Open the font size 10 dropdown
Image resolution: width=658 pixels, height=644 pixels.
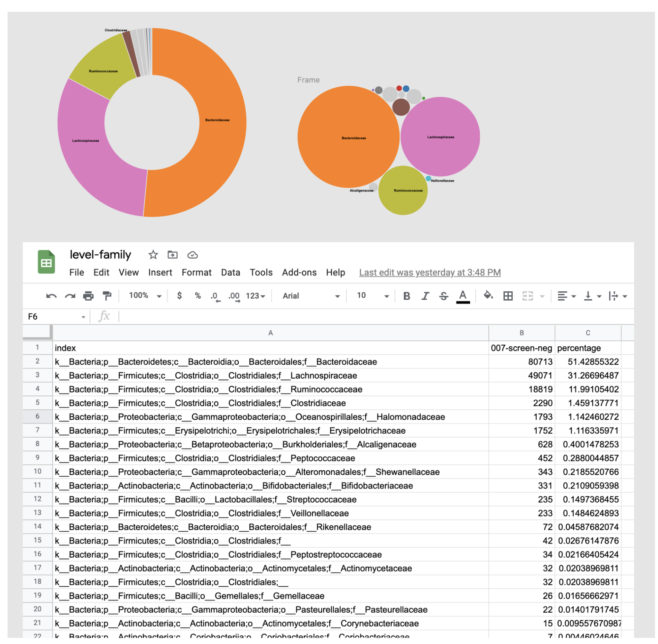click(373, 296)
